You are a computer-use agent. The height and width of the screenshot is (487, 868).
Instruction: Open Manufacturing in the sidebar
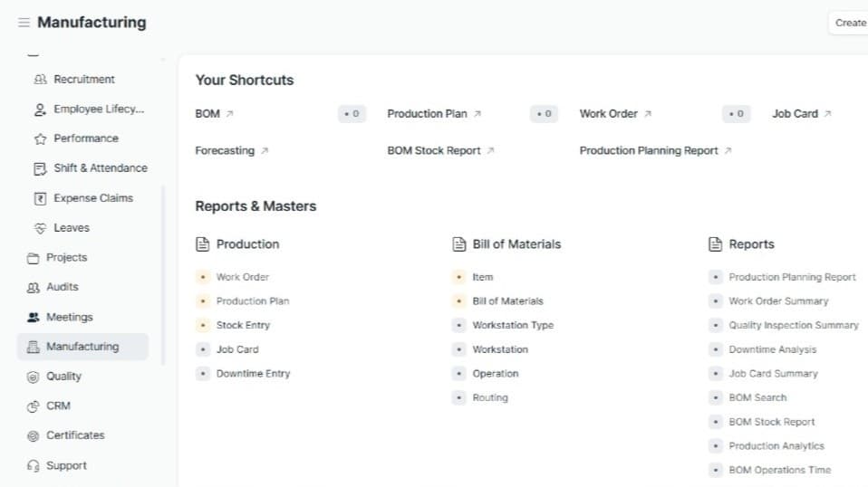coord(82,347)
